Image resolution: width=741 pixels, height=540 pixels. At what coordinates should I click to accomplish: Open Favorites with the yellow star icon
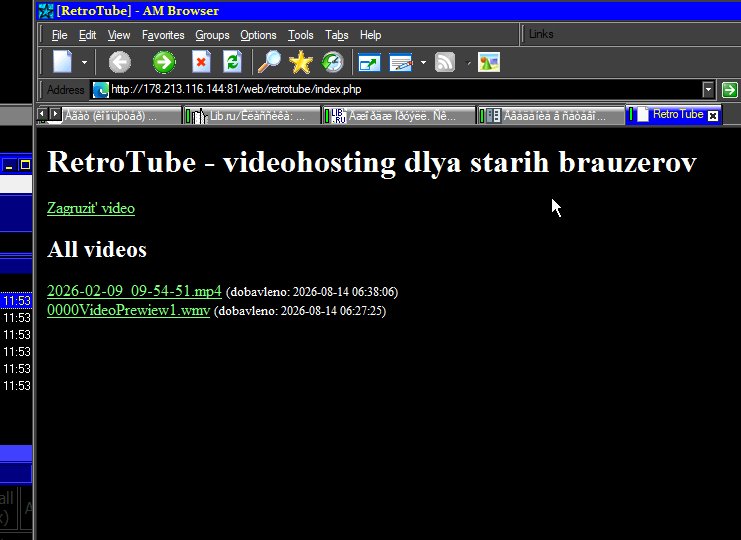pos(301,62)
